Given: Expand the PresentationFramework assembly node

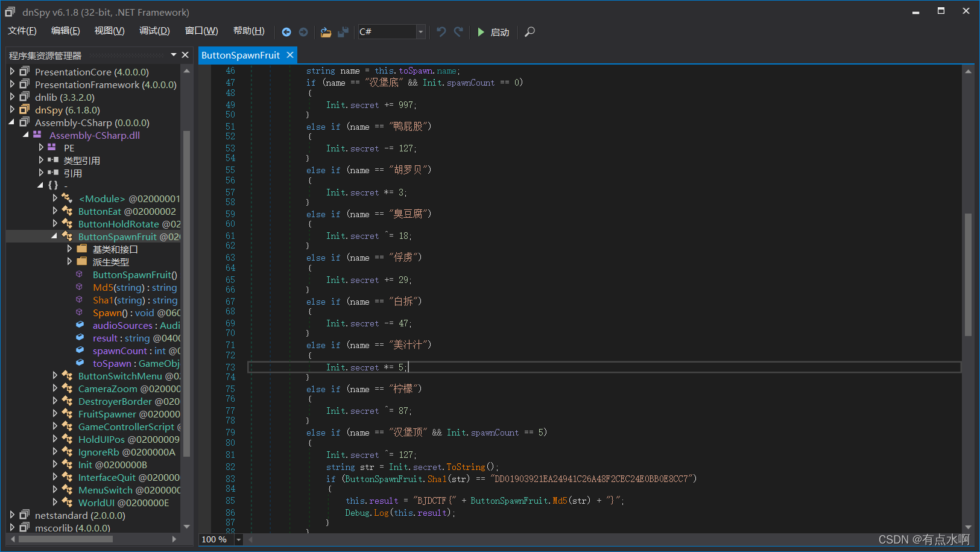Looking at the screenshot, I should (x=12, y=84).
